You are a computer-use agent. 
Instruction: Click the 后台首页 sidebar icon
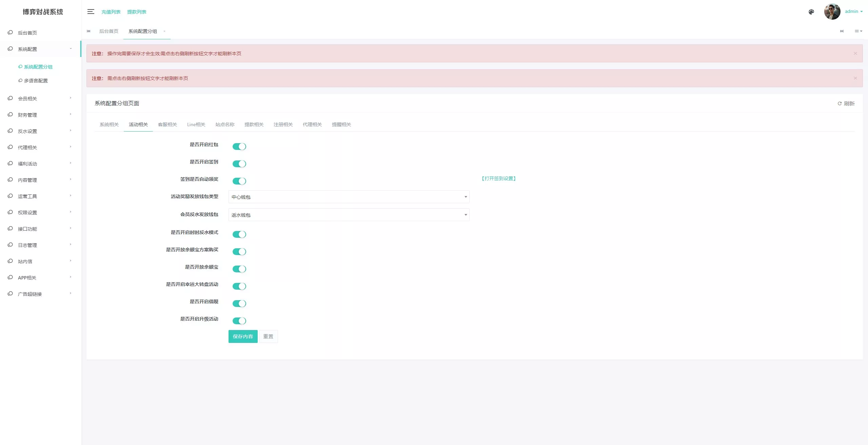click(x=10, y=33)
